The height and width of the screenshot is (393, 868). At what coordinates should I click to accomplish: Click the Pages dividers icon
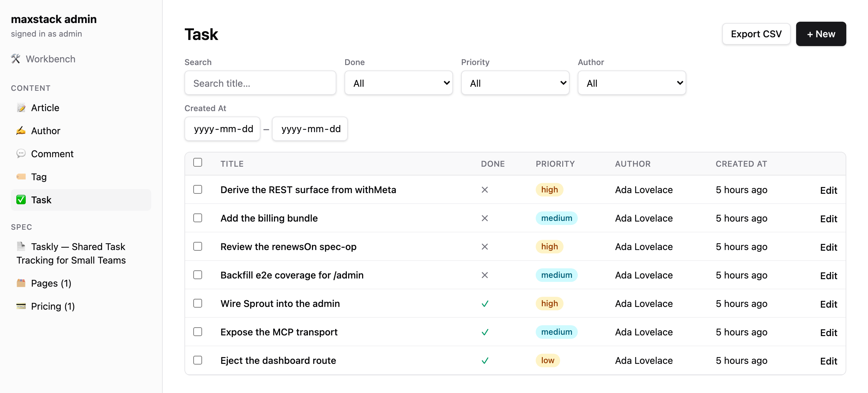coord(21,283)
